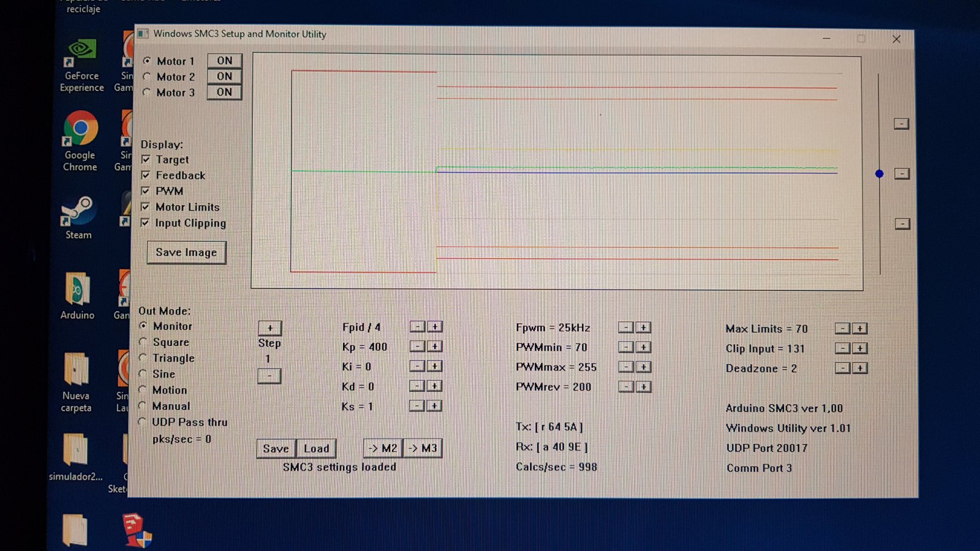This screenshot has width=980, height=551.
Task: Increase the Step value with plus
Action: tap(269, 328)
